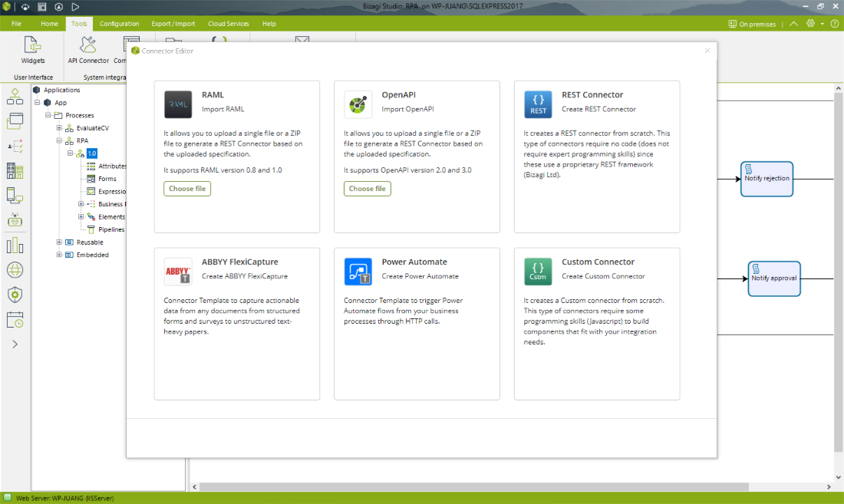The width and height of the screenshot is (844, 504).
Task: Click the REST Connector icon
Action: (x=538, y=104)
